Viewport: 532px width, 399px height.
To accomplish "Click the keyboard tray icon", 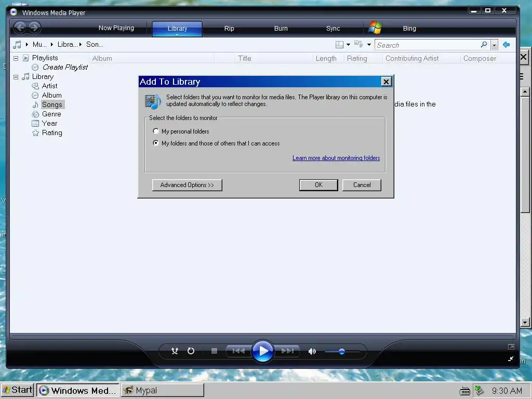I will tap(465, 391).
